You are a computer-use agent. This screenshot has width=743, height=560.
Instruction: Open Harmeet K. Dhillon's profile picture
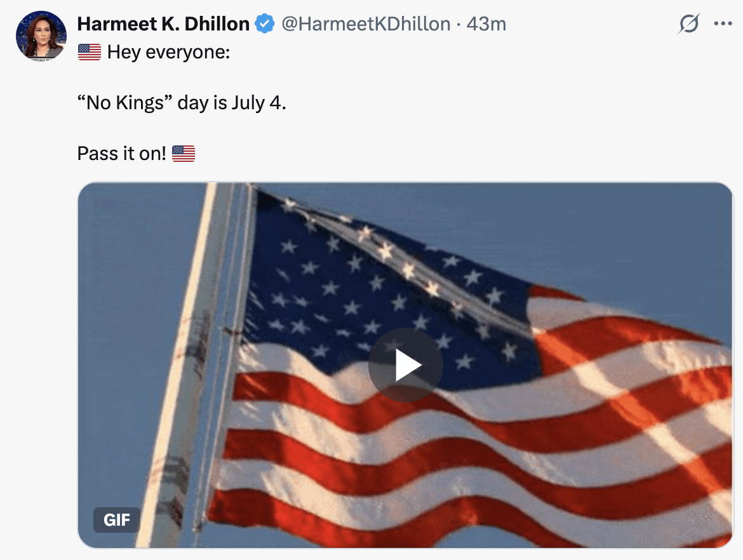[x=41, y=36]
